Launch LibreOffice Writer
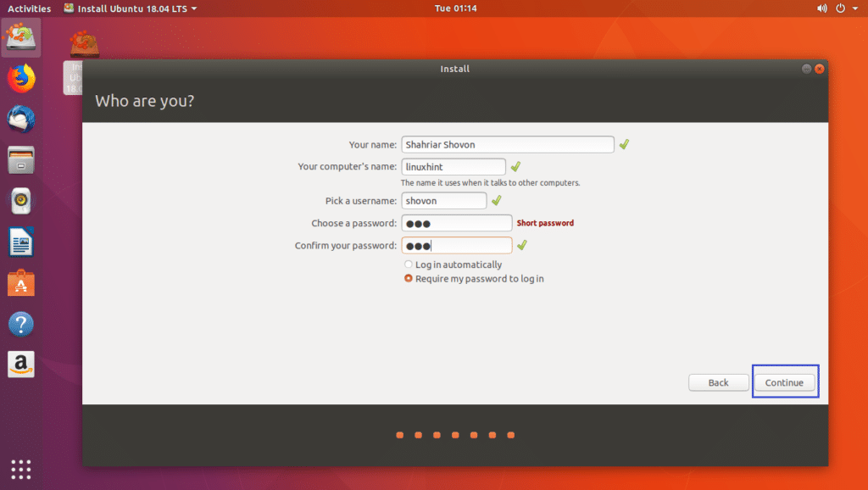The image size is (868, 490). pyautogui.click(x=20, y=241)
